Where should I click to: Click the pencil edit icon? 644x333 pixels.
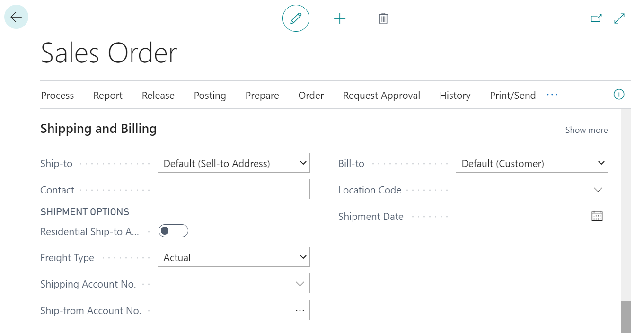pos(296,19)
